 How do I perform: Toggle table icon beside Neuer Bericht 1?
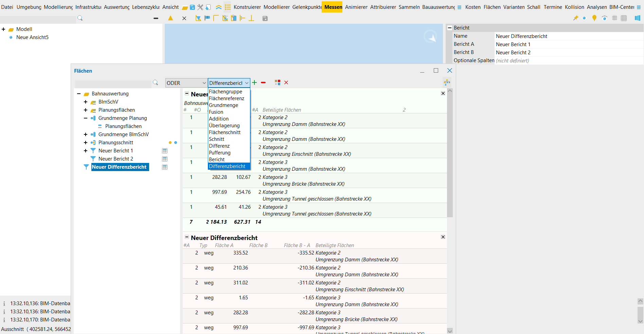click(x=165, y=151)
